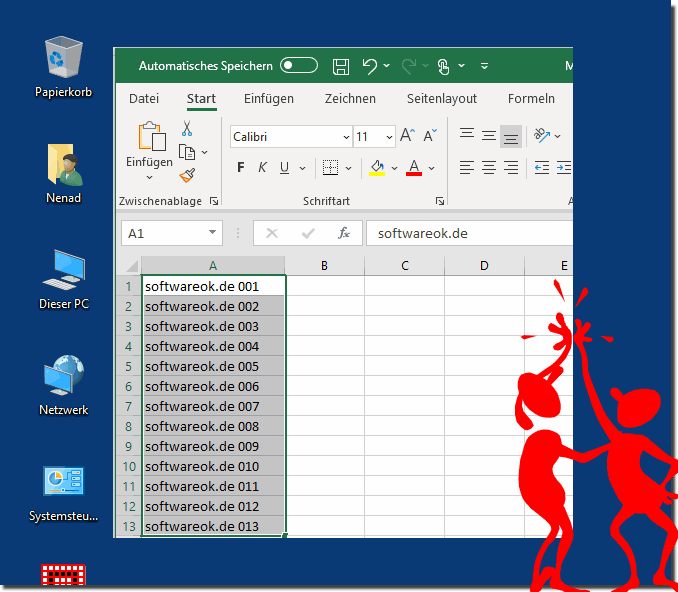Open the borders dropdown arrow
The image size is (678, 592).
pyautogui.click(x=349, y=168)
